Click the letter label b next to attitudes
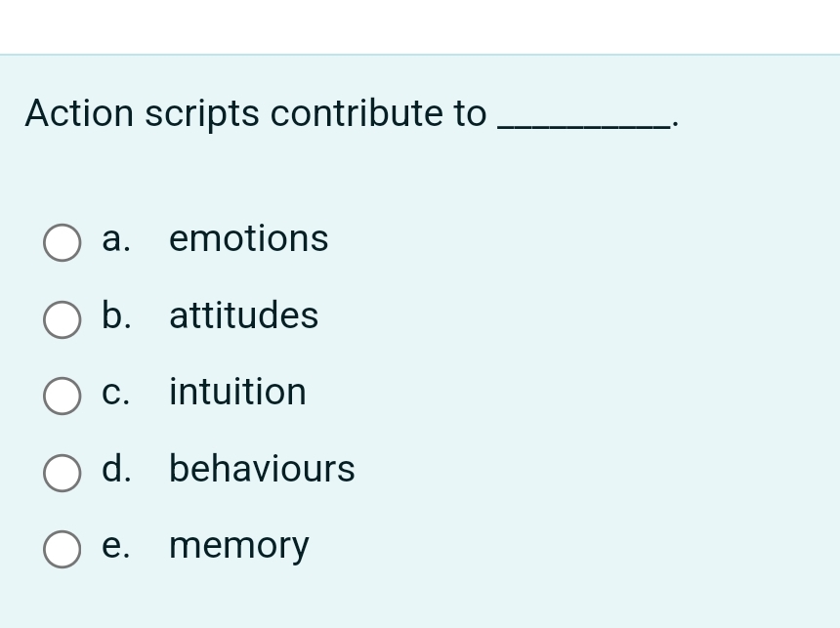The height and width of the screenshot is (628, 840). (113, 314)
